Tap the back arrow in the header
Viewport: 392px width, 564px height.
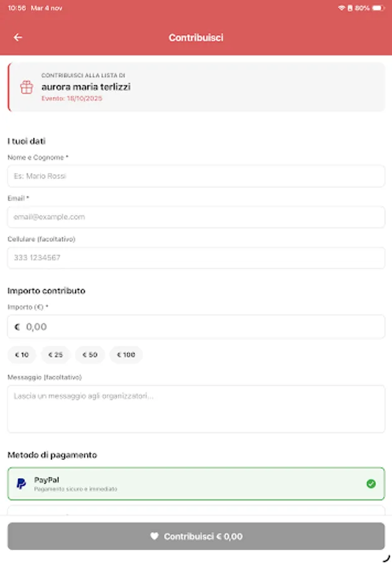click(17, 37)
